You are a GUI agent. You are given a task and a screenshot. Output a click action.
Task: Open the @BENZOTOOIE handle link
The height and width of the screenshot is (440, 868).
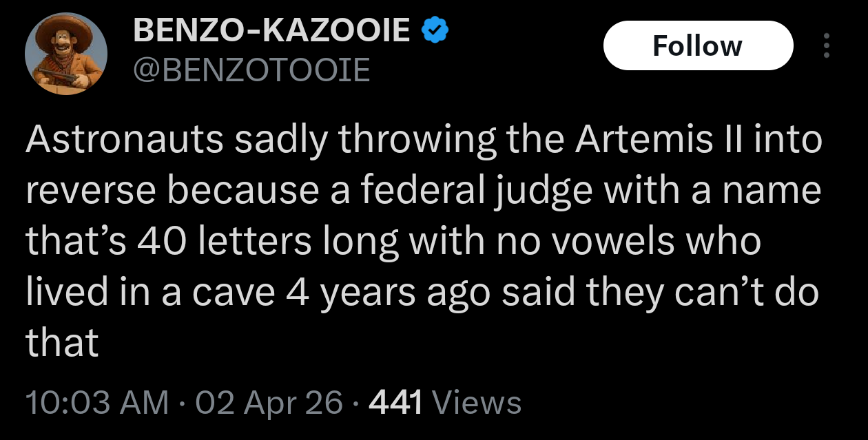click(x=251, y=70)
